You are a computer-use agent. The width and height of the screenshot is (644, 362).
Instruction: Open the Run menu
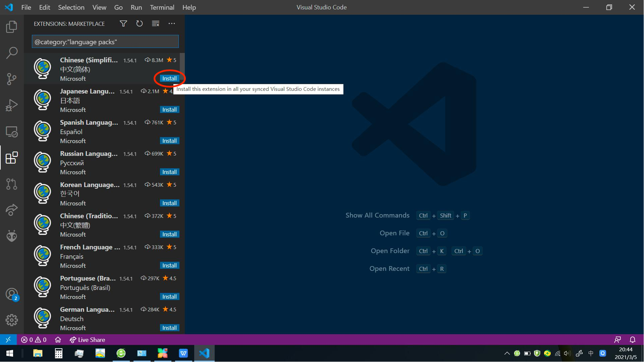click(136, 7)
